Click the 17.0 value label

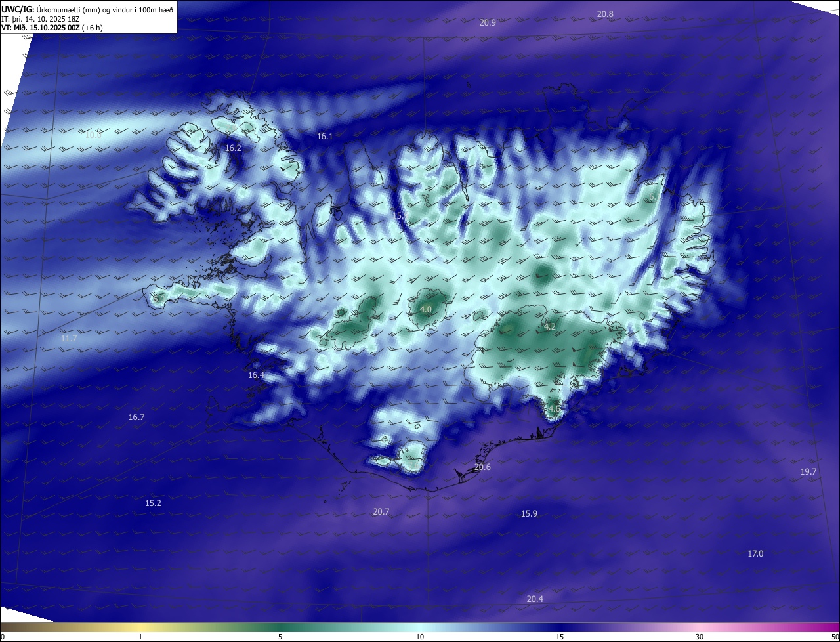[755, 554]
